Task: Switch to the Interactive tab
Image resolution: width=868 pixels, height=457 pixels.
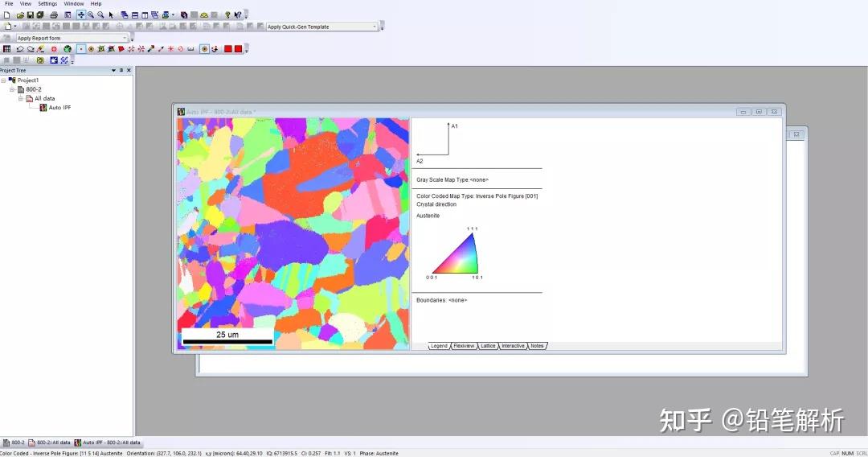Action: tap(513, 346)
